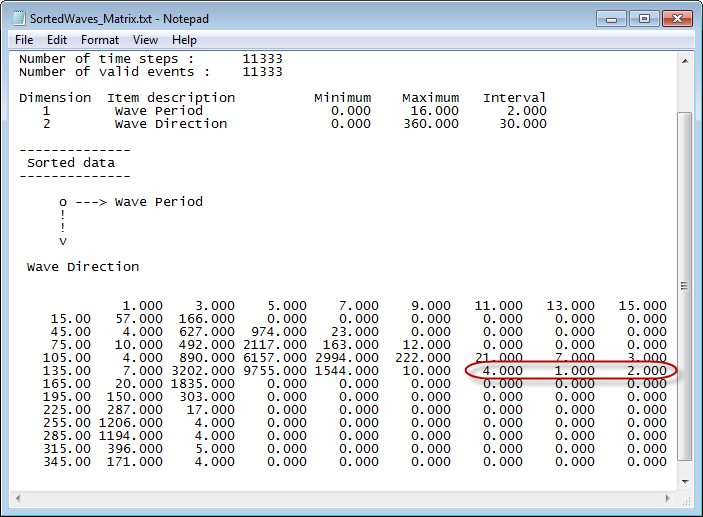Open the Format menu

pos(100,40)
